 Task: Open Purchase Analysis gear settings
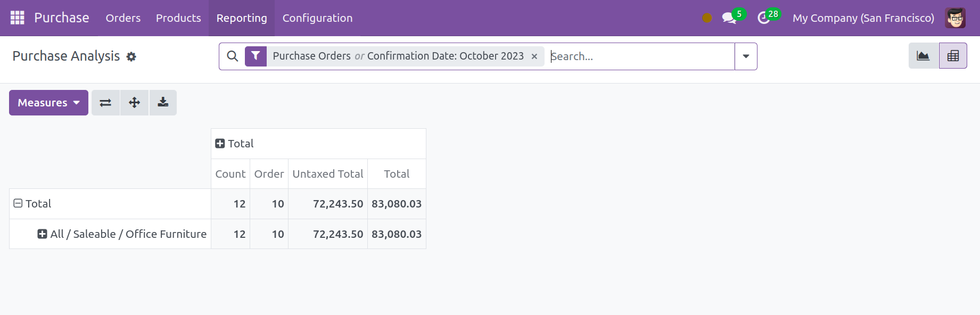pos(131,56)
